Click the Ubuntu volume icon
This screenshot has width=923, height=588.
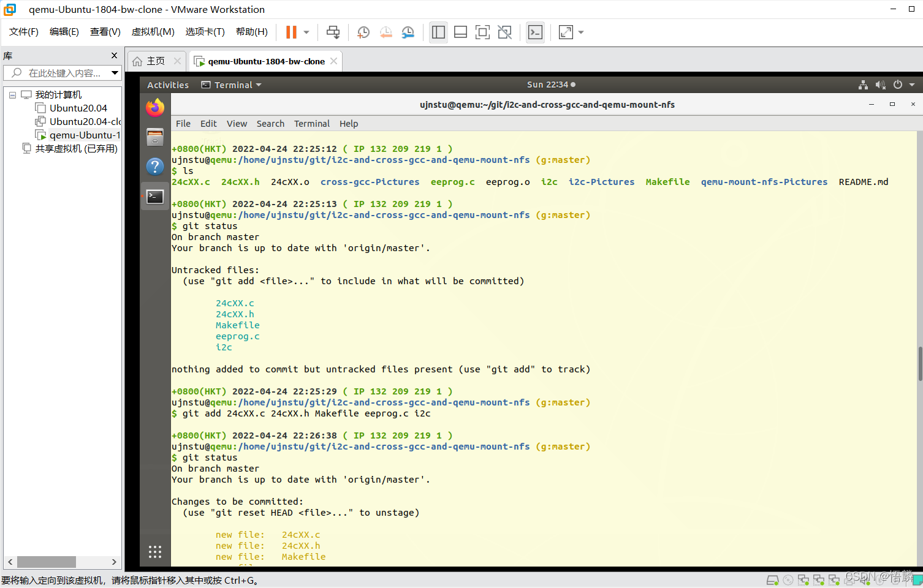pyautogui.click(x=880, y=85)
